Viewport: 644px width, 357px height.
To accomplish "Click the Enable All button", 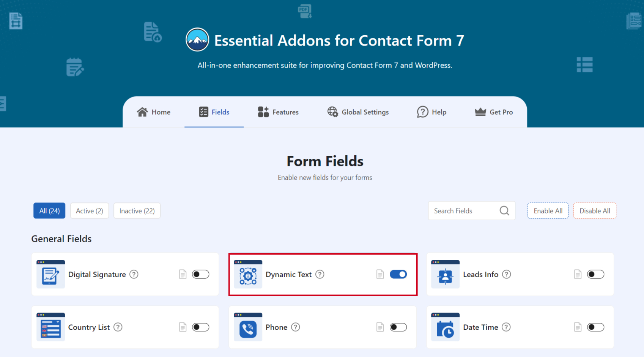I will coord(548,211).
